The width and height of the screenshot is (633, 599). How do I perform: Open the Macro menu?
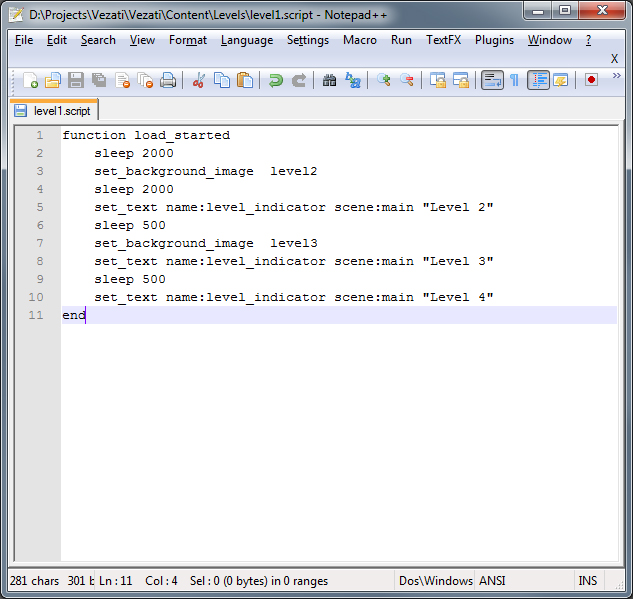coord(360,40)
